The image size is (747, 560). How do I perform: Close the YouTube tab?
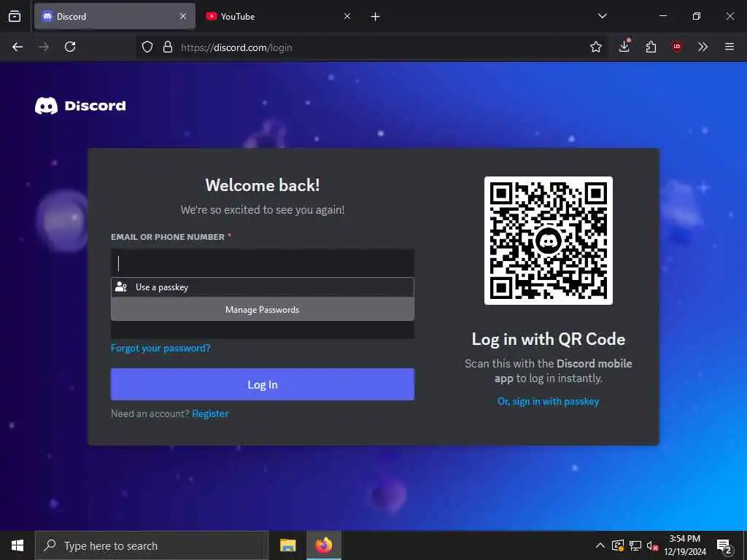tap(347, 16)
